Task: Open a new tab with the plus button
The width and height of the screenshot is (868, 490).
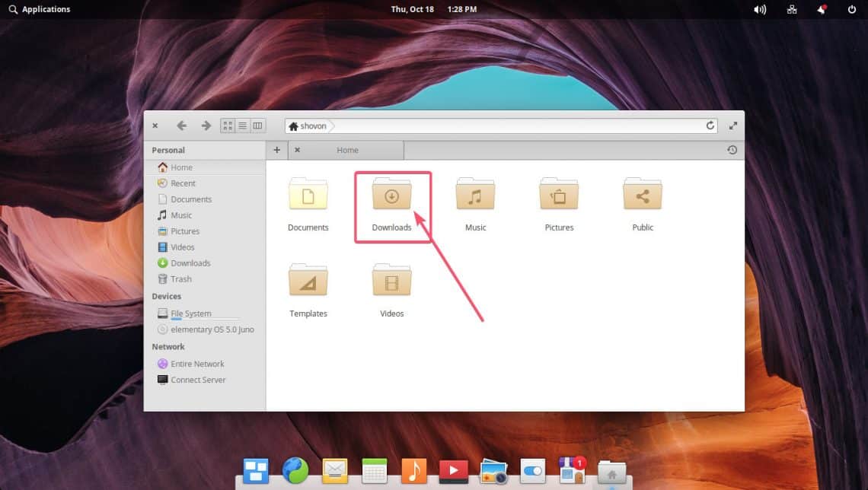Action: [277, 150]
